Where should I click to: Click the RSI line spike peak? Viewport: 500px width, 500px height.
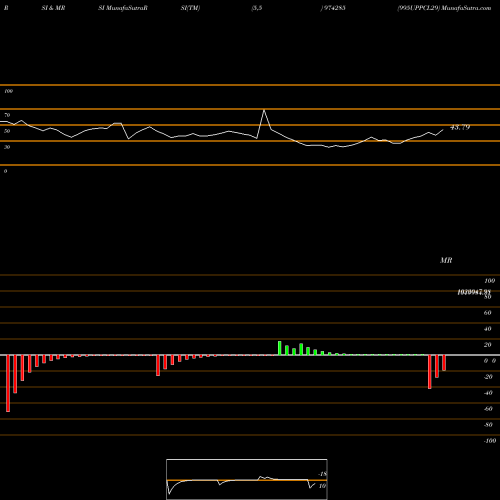pyautogui.click(x=264, y=110)
